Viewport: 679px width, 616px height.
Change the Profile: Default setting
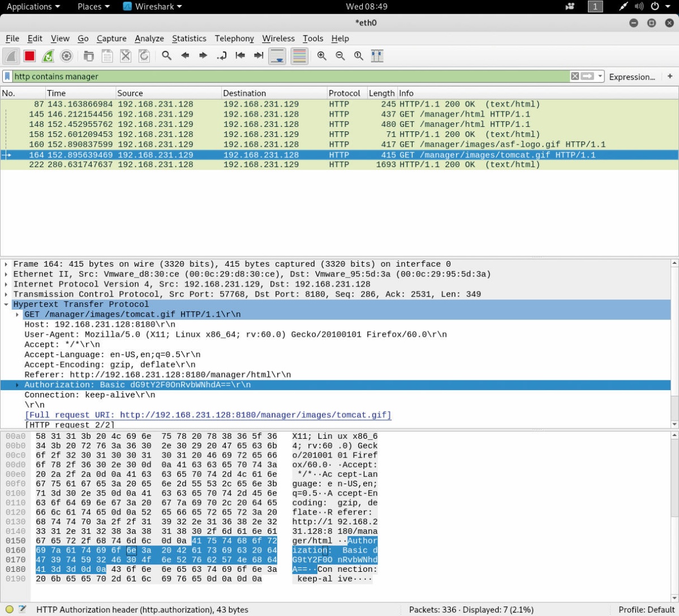point(646,610)
